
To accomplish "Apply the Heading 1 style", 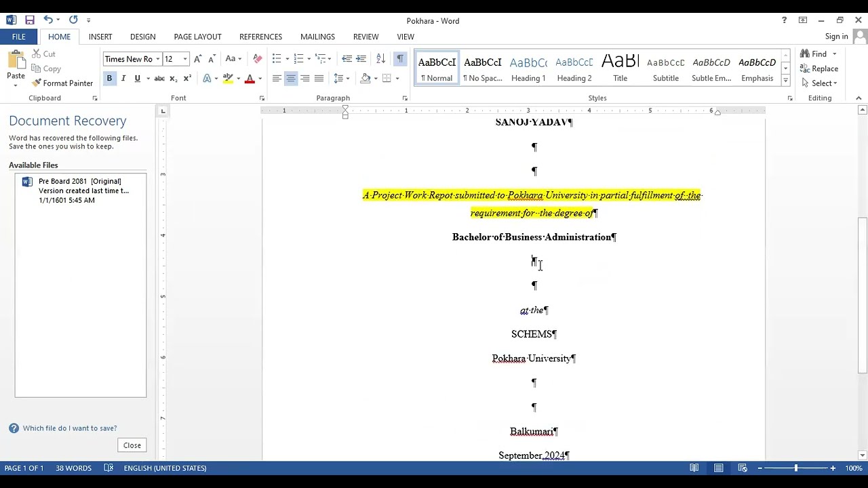I will (x=528, y=68).
